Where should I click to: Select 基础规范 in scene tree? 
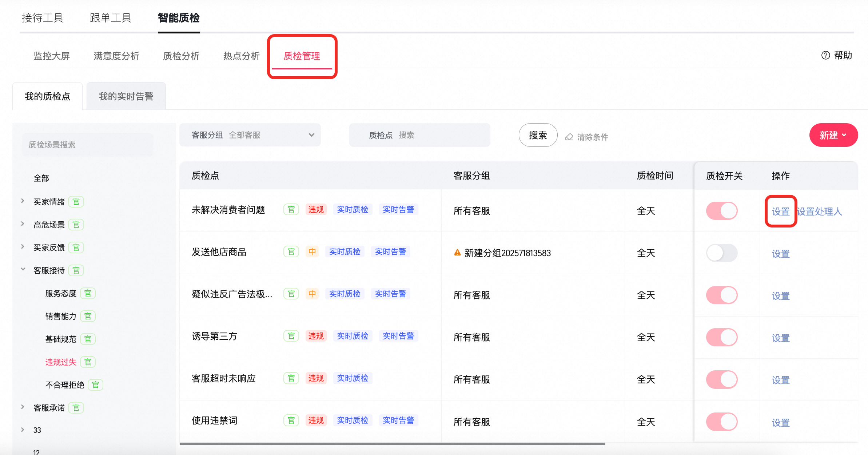61,339
